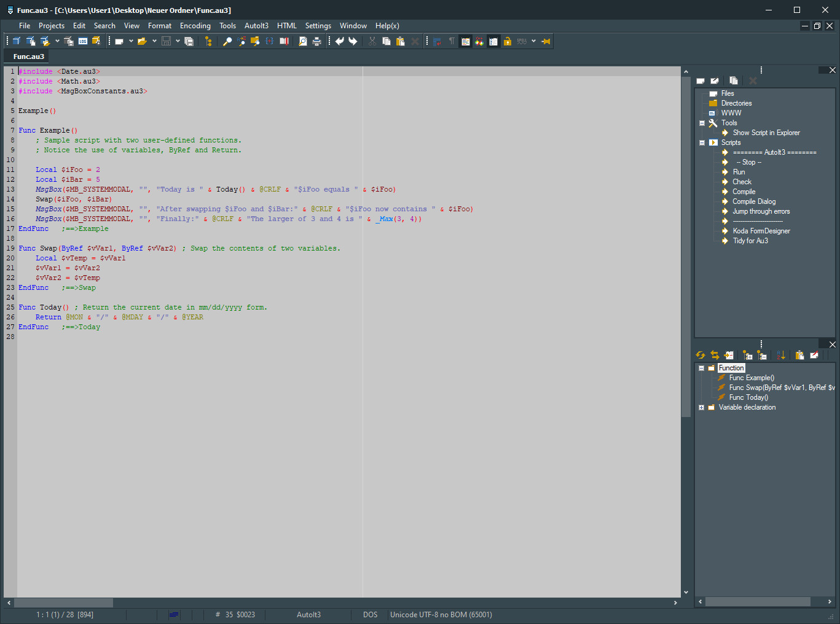Collapse the Scripts tree node
The height and width of the screenshot is (624, 840).
702,142
